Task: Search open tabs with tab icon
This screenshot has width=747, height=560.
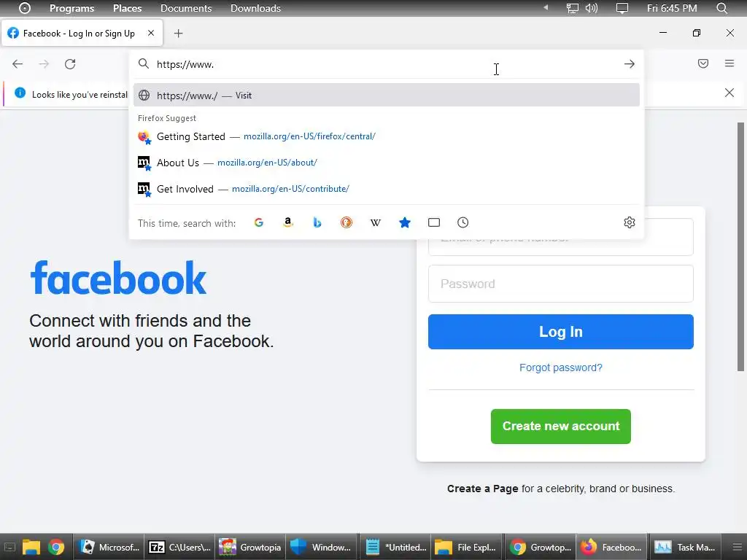Action: 434,222
